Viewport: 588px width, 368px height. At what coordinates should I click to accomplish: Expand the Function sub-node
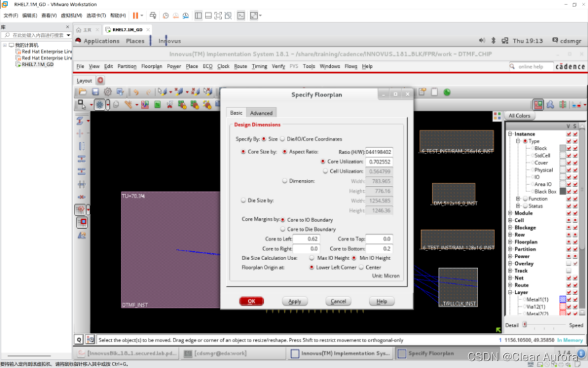(x=518, y=199)
